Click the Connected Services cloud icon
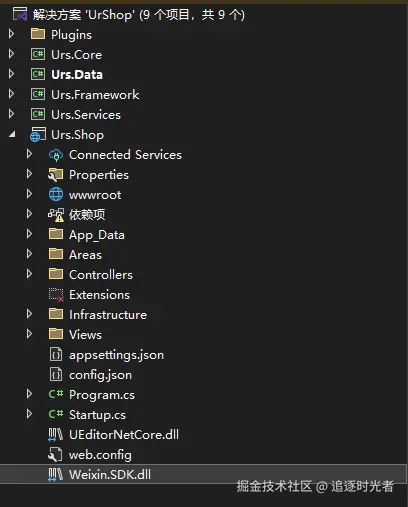Image resolution: width=408 pixels, height=507 pixels. point(56,155)
